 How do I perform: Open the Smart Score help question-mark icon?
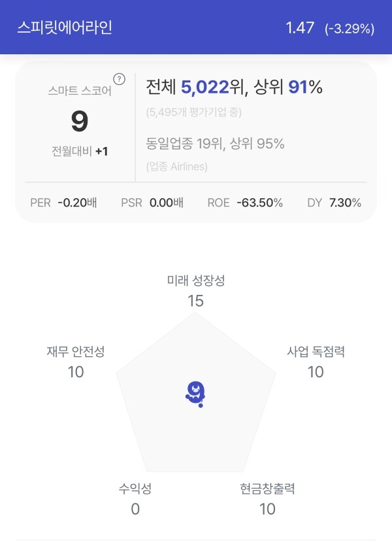119,79
